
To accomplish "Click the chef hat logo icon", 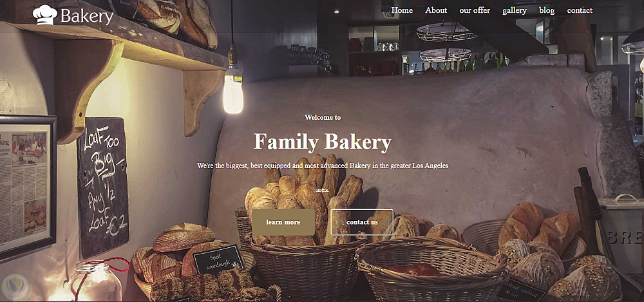I will pyautogui.click(x=45, y=15).
